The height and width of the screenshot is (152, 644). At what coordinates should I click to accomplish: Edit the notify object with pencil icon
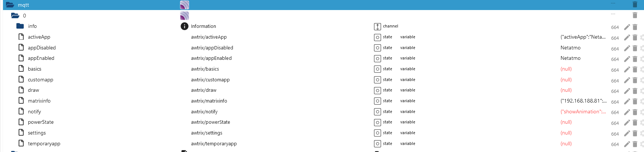[x=627, y=112]
